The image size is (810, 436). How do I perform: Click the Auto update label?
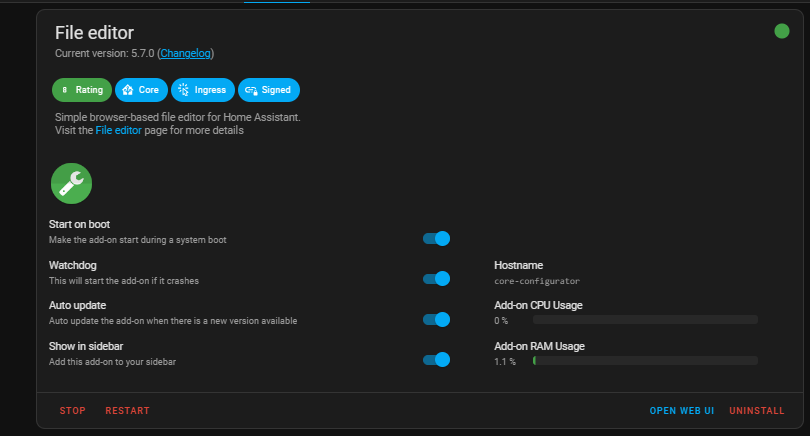pyautogui.click(x=77, y=305)
